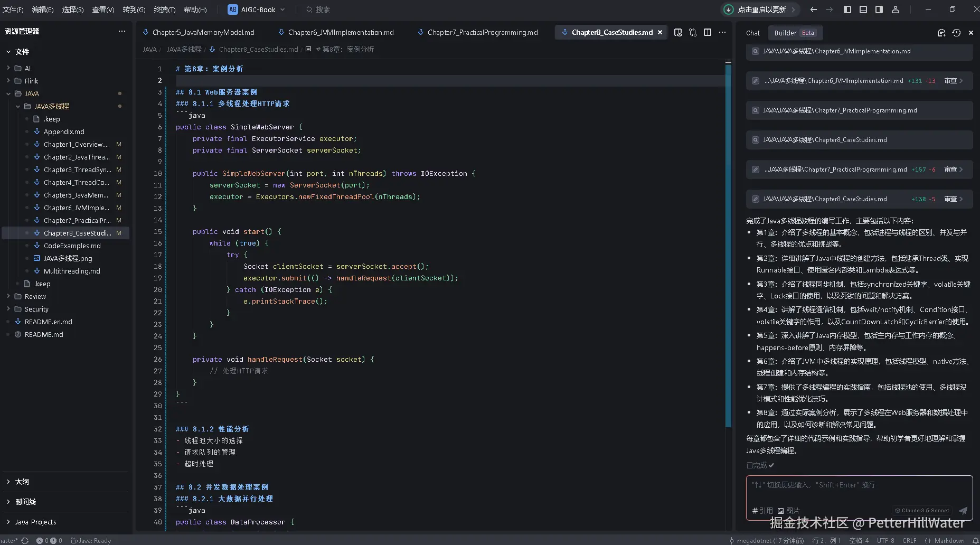The image size is (980, 545).
Task: Click JAVA多线程 in the breadcrumb path
Action: click(184, 49)
